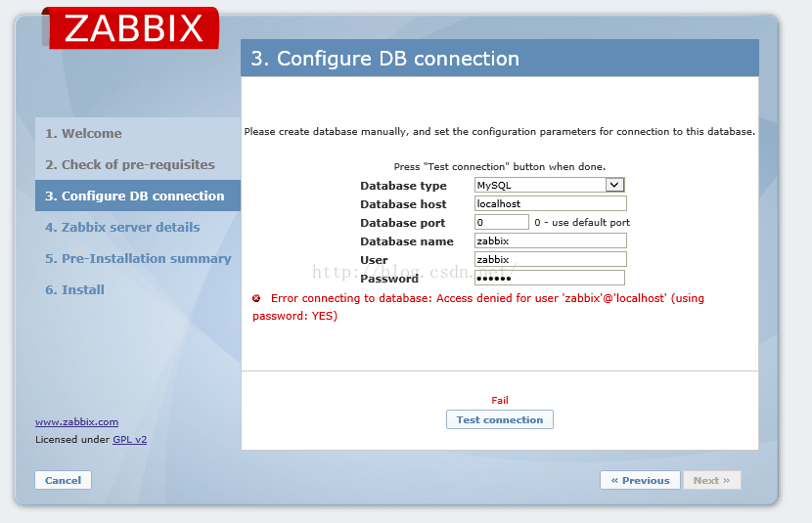Screen dimensions: 812x523
Task: Click the 'Press "Test connection" button when done' text
Action: coord(500,166)
